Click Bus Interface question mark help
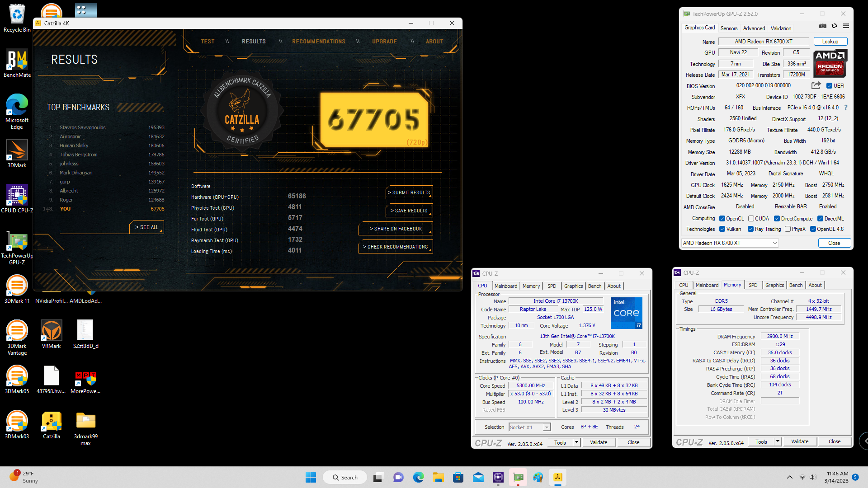This screenshot has width=868, height=488. coord(846,108)
